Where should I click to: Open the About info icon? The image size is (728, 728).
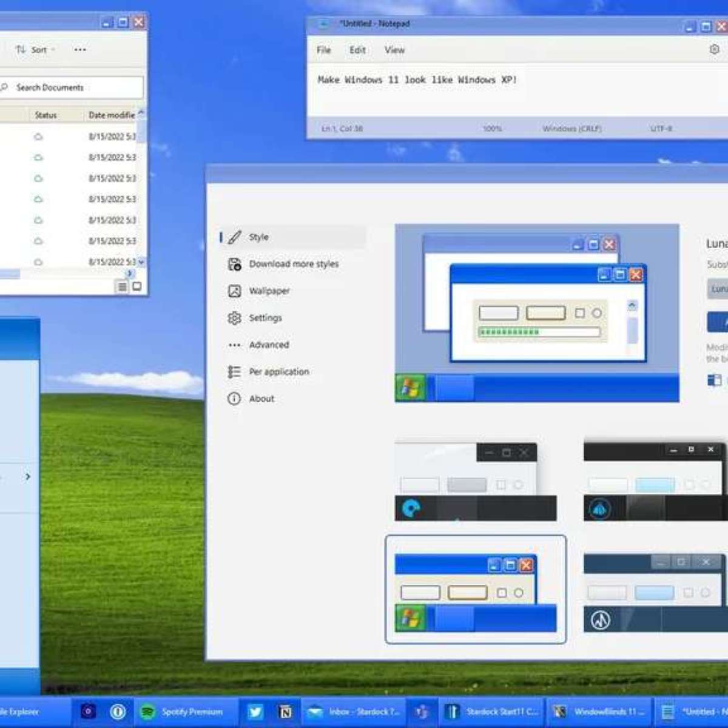[233, 399]
